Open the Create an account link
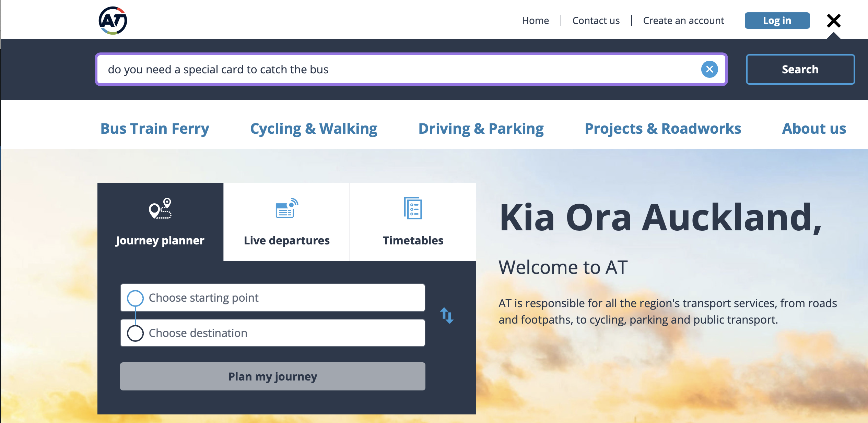The height and width of the screenshot is (423, 868). (683, 21)
